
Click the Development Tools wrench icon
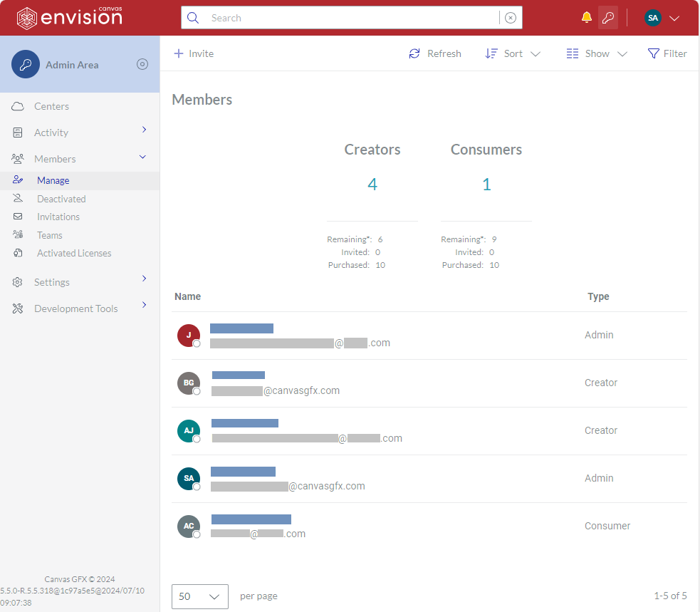(17, 308)
